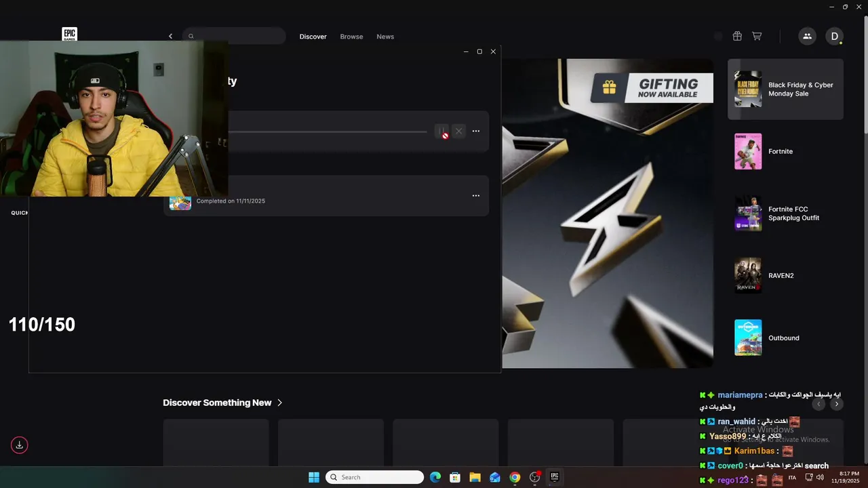Image resolution: width=868 pixels, height=488 pixels.
Task: Open Google Chrome from the taskbar
Action: [x=515, y=477]
